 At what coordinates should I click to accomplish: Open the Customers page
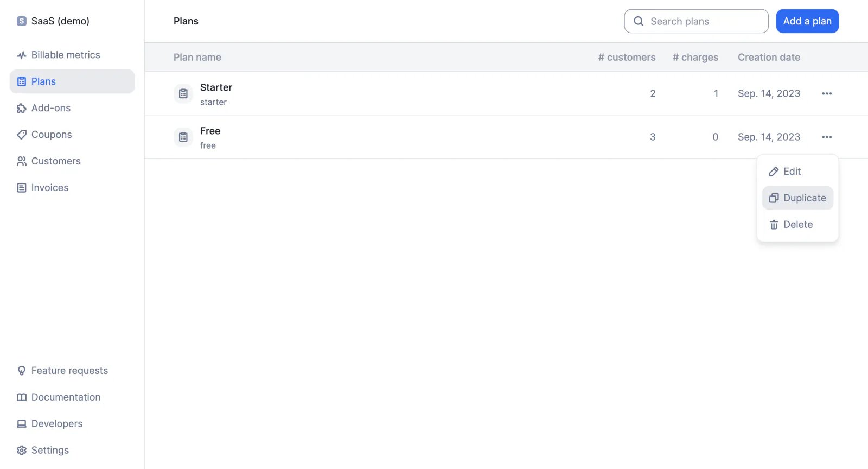point(72,161)
